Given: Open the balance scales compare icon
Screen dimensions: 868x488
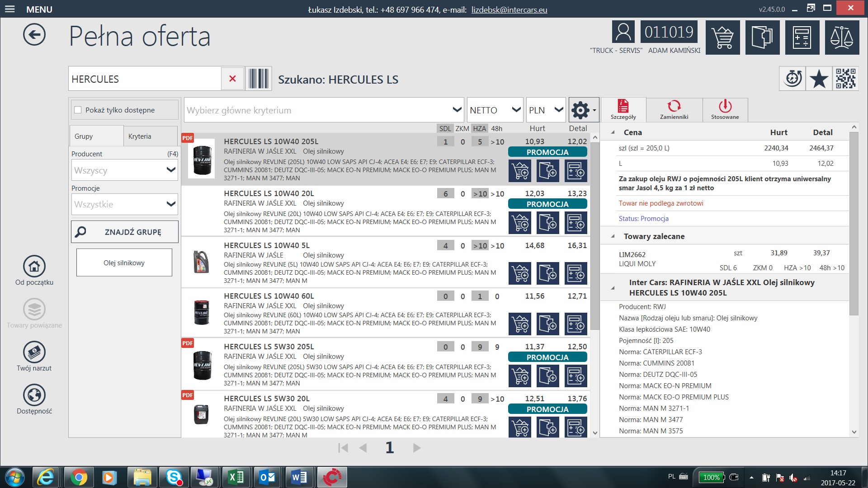Looking at the screenshot, I should [842, 38].
